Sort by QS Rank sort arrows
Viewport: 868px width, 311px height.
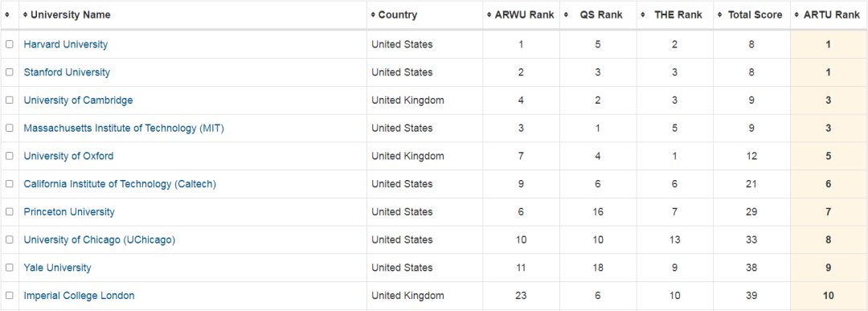(x=567, y=15)
